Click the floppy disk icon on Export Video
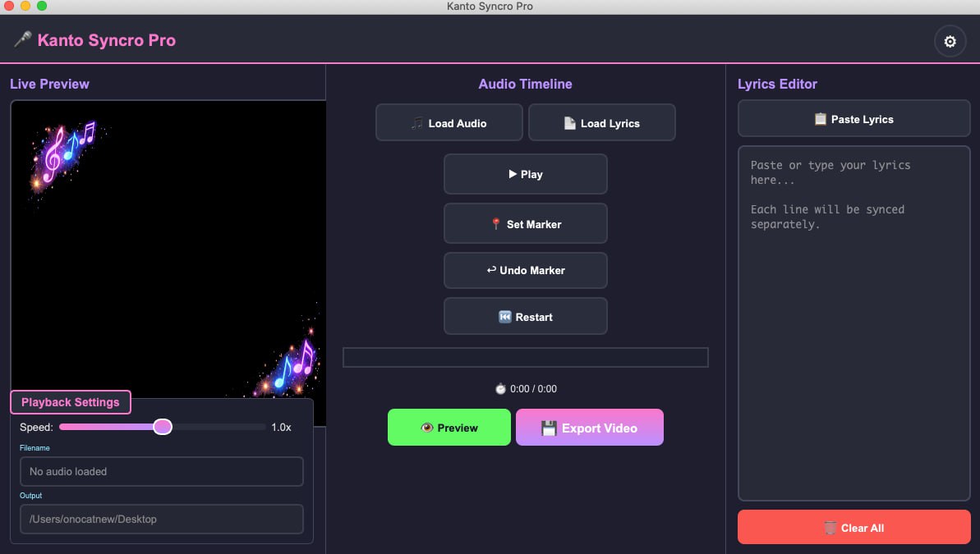The height and width of the screenshot is (554, 980). (549, 428)
